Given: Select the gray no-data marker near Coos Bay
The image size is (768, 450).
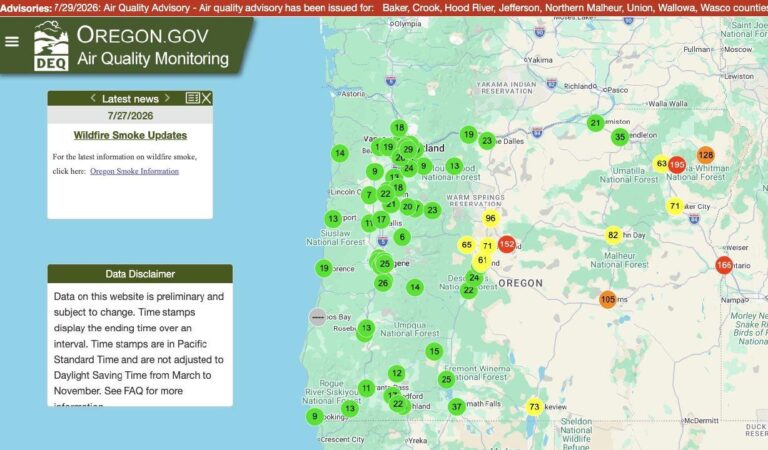Looking at the screenshot, I should click(x=318, y=317).
